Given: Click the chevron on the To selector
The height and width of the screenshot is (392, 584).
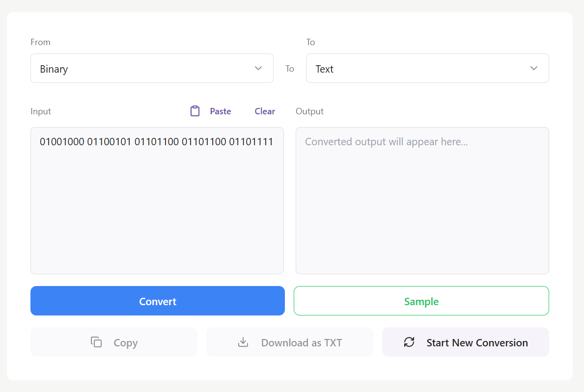Looking at the screenshot, I should point(533,68).
